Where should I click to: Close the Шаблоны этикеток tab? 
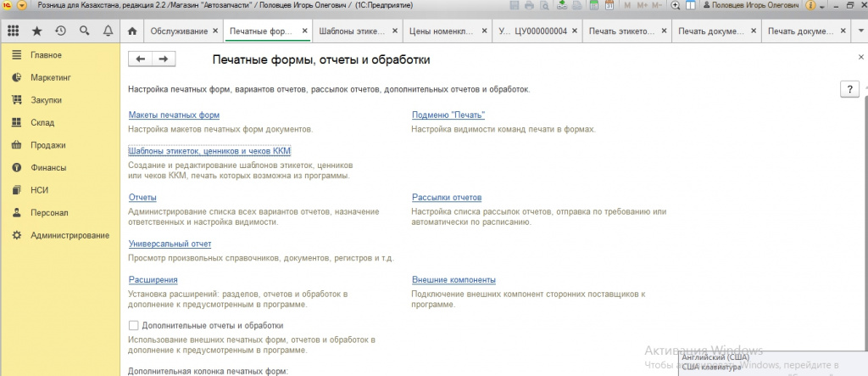coord(395,31)
